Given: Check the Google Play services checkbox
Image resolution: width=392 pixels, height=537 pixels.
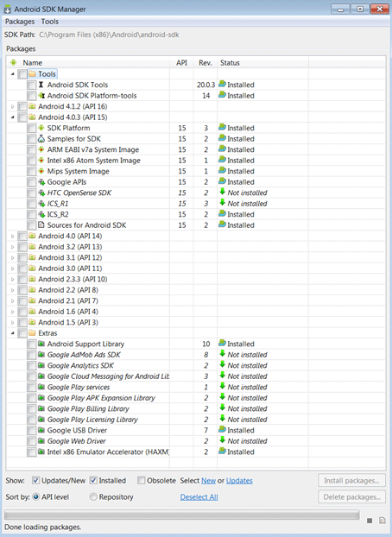Looking at the screenshot, I should point(31,388).
